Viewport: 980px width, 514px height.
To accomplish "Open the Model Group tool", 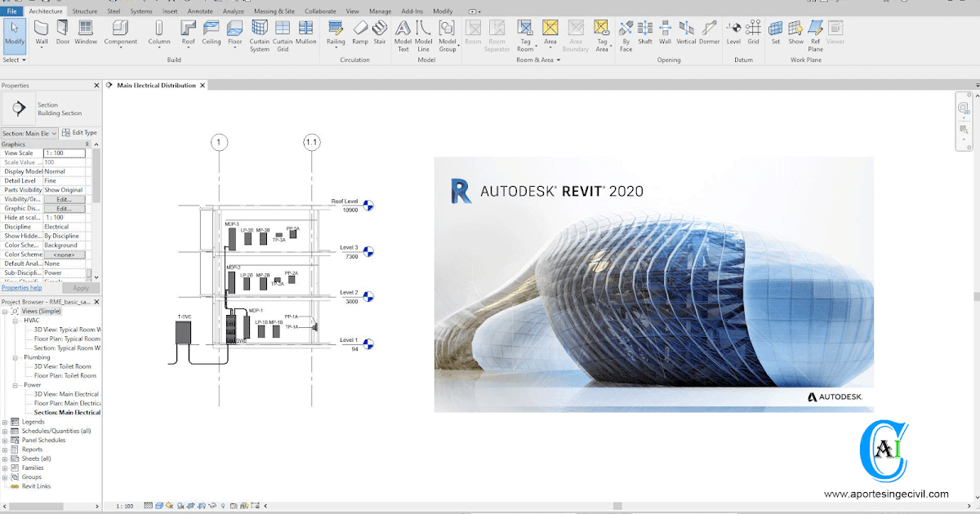I will (x=448, y=35).
